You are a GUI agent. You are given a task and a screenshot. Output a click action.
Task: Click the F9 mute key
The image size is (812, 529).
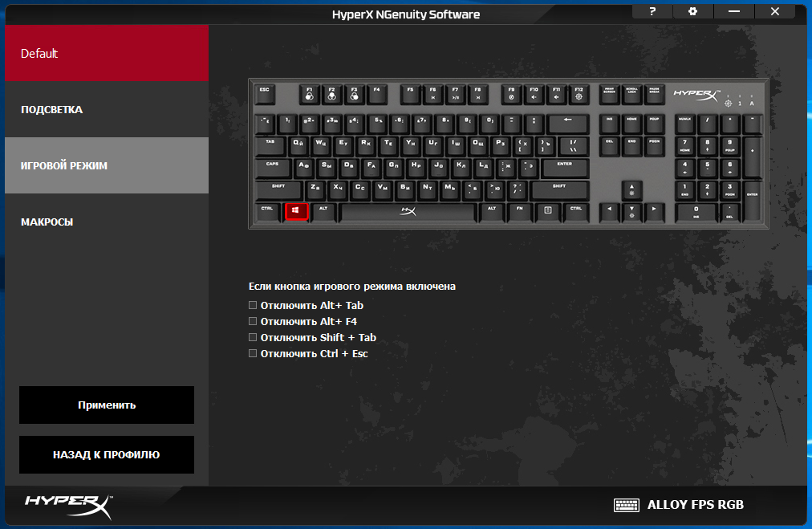pos(512,94)
